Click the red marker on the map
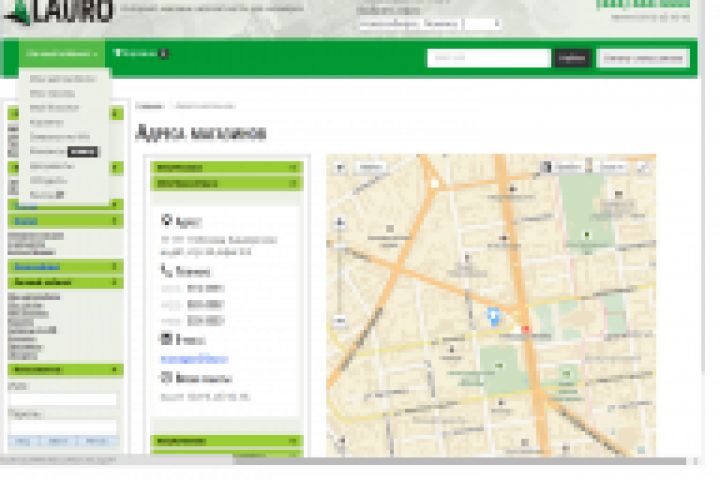The height and width of the screenshot is (480, 720). (526, 328)
